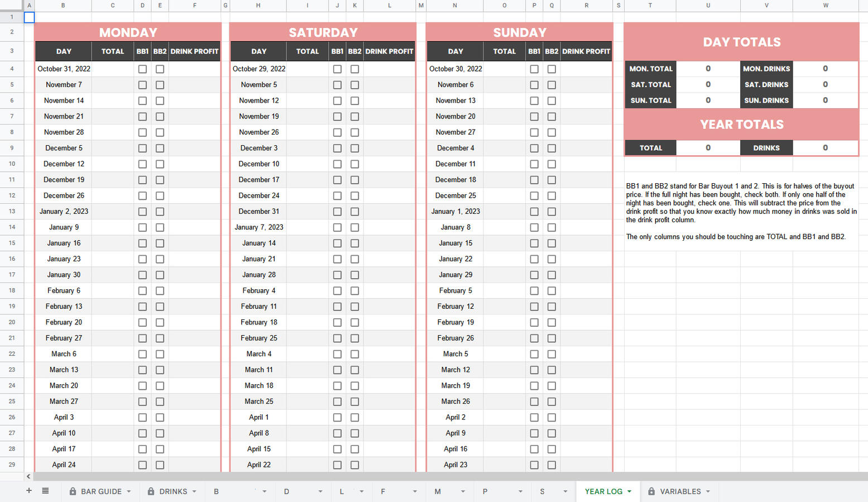Check the BB1 box for October 30, 2022

pos(534,69)
